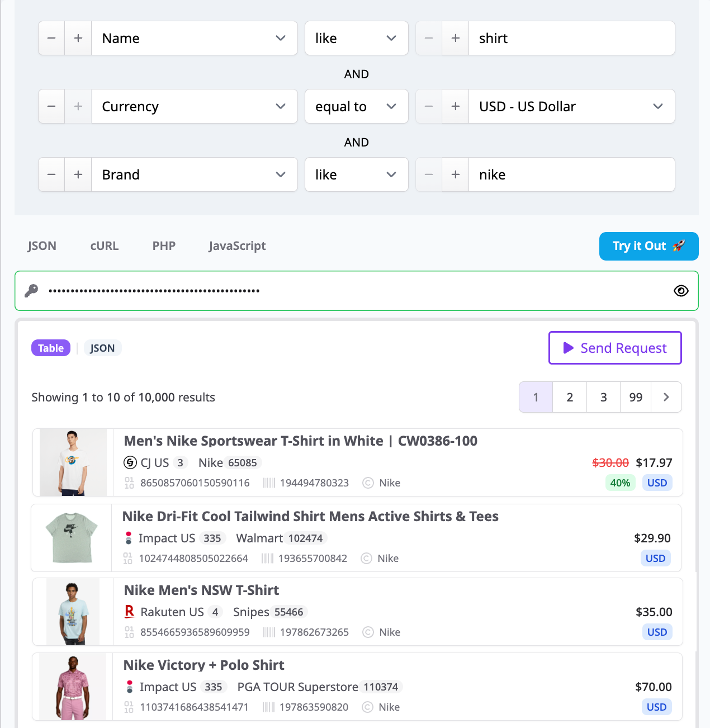Click the Walmart 102474 merchant label
The width and height of the screenshot is (710, 728).
(281, 538)
